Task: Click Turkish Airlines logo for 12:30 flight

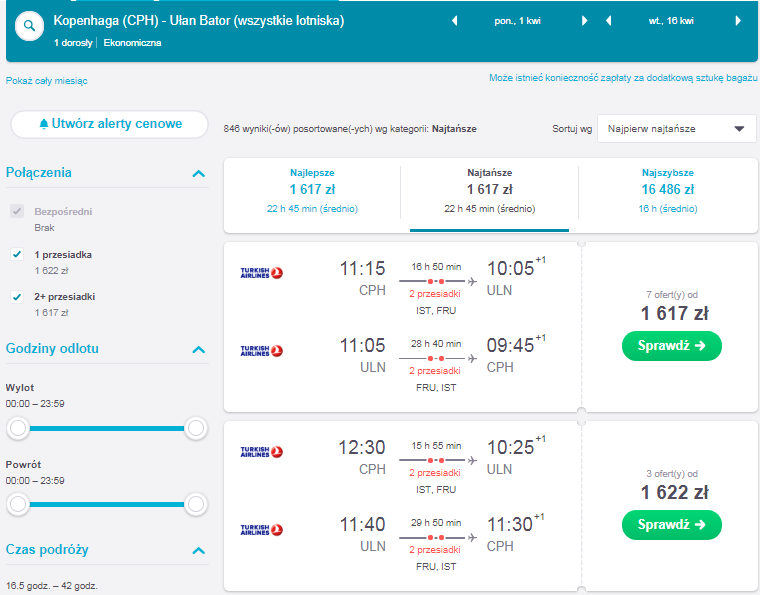Action: click(x=262, y=452)
